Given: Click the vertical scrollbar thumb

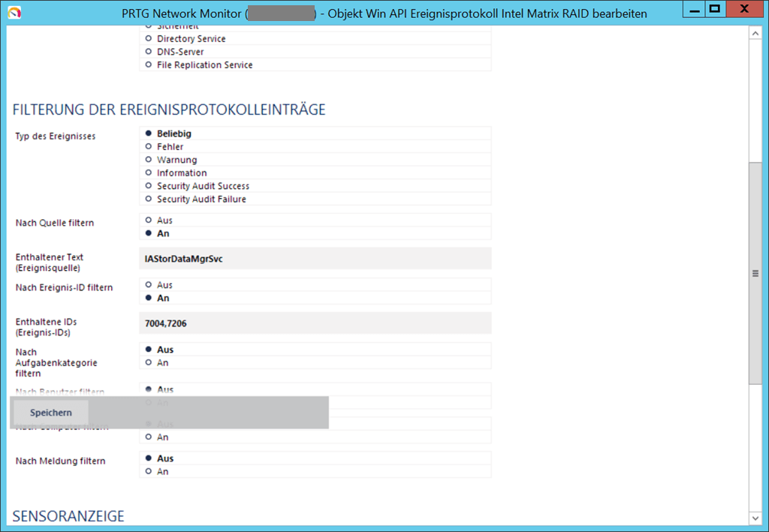Looking at the screenshot, I should 755,273.
